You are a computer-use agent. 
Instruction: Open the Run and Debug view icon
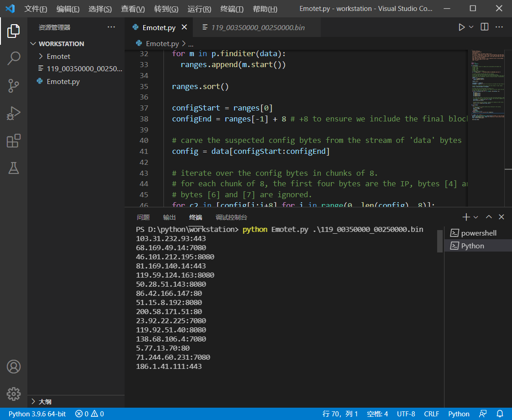tap(14, 113)
